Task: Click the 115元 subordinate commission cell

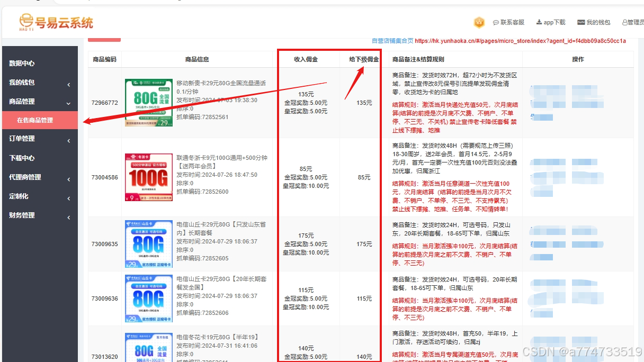Action: [364, 298]
